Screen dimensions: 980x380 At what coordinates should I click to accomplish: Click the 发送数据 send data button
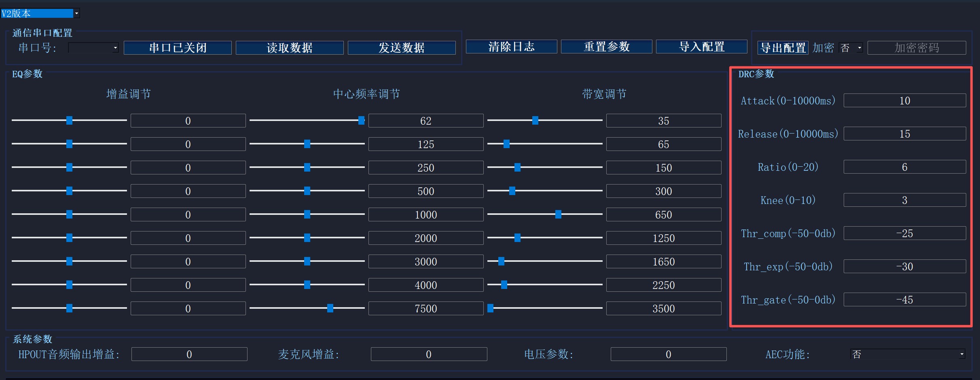coord(402,47)
